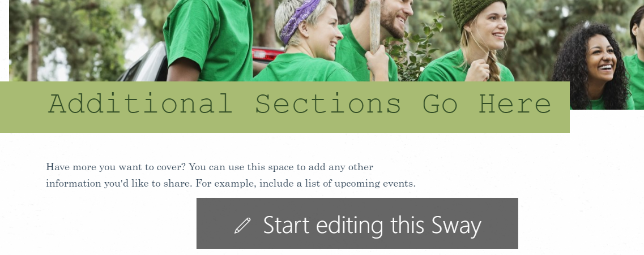Click the line mentioning upcoming events
644x255 pixels.
[231, 183]
